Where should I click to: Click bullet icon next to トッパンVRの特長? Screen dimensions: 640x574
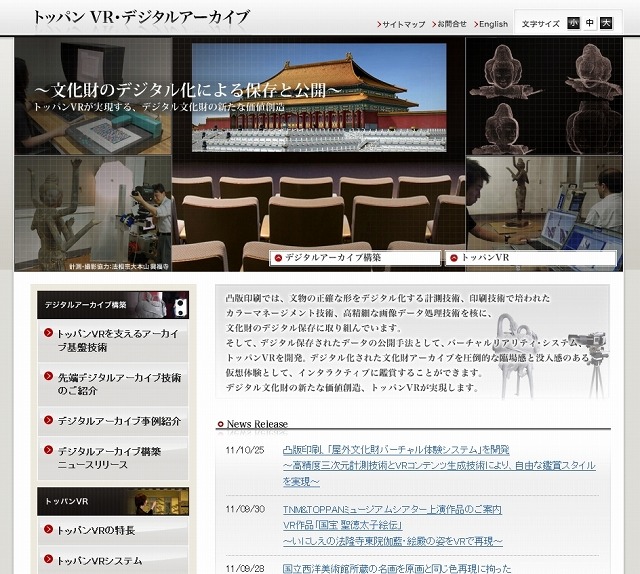49,530
